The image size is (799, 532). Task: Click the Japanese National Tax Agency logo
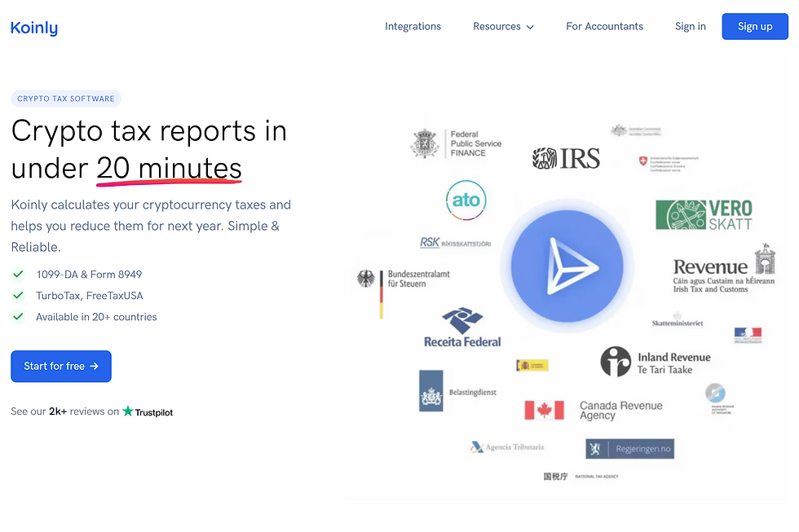580,477
